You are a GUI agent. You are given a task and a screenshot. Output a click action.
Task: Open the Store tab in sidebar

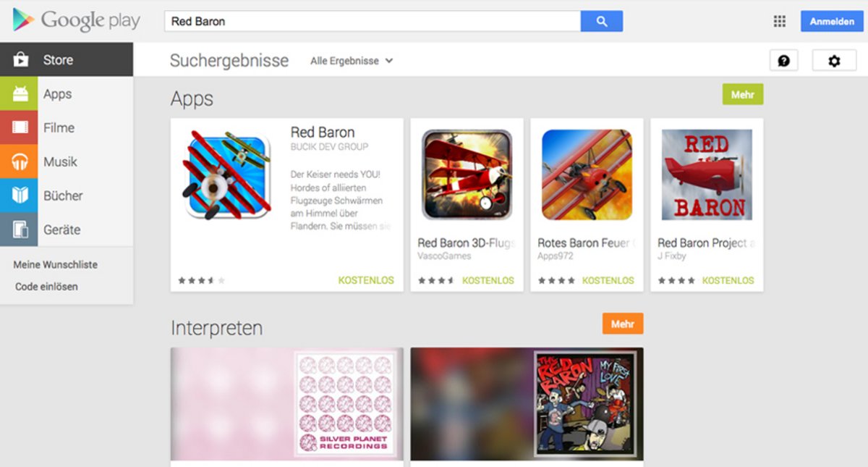point(67,59)
